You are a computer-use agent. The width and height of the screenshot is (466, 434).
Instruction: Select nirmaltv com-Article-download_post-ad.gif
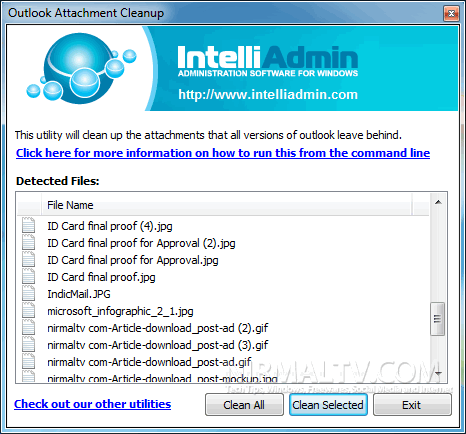[x=149, y=362]
